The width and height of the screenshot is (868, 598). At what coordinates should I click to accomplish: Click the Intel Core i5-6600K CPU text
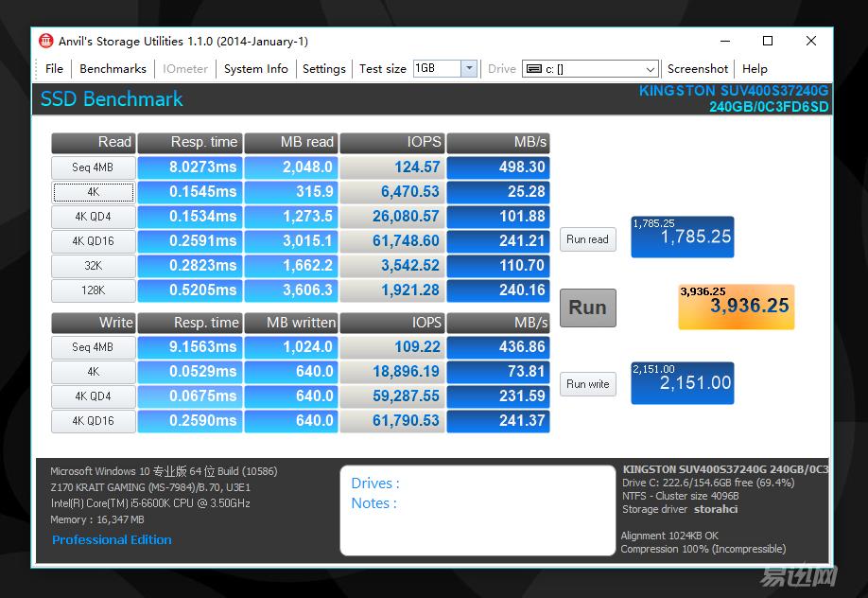coord(150,503)
